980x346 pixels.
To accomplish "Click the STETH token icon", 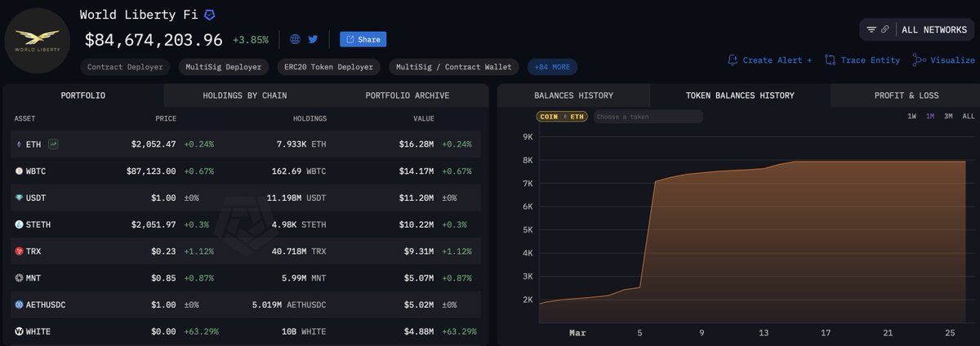I will [19, 224].
